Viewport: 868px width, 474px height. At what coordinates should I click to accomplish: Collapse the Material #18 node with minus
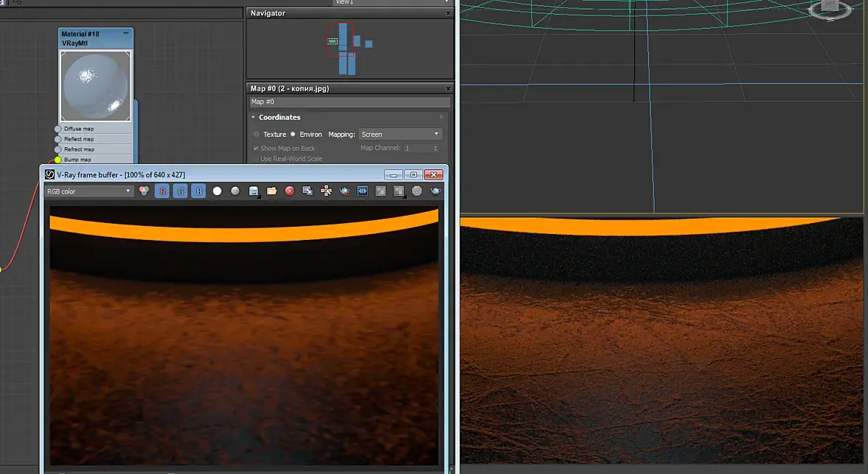click(126, 34)
